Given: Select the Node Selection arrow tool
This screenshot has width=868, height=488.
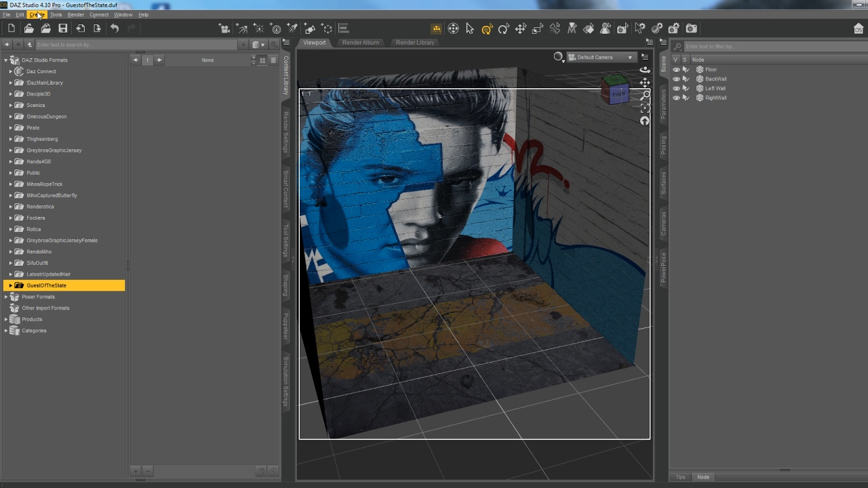Looking at the screenshot, I should click(x=470, y=28).
